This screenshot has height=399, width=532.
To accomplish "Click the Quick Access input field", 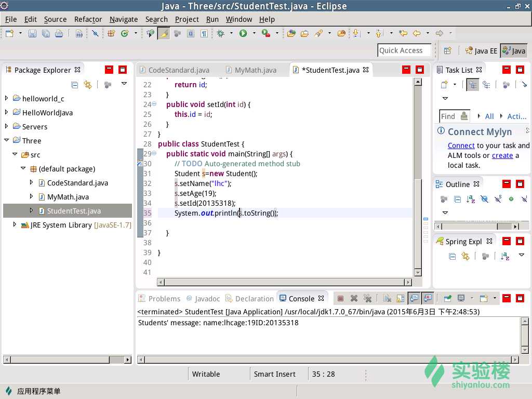I will 404,50.
